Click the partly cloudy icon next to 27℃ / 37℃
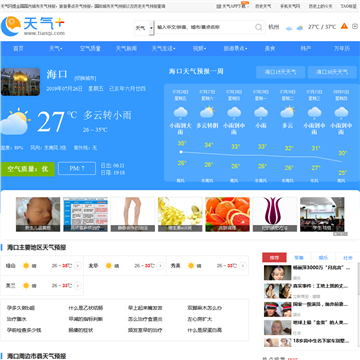 pos(300,28)
